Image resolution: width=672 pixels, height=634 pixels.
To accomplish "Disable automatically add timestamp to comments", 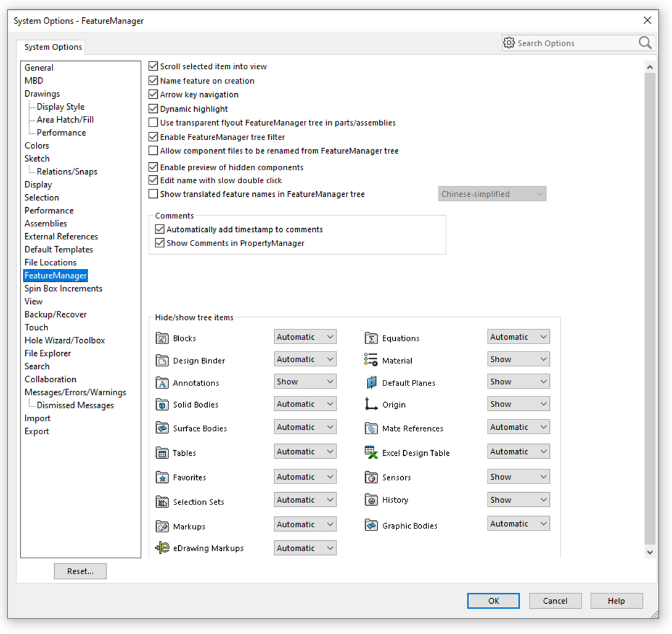I will pos(160,229).
